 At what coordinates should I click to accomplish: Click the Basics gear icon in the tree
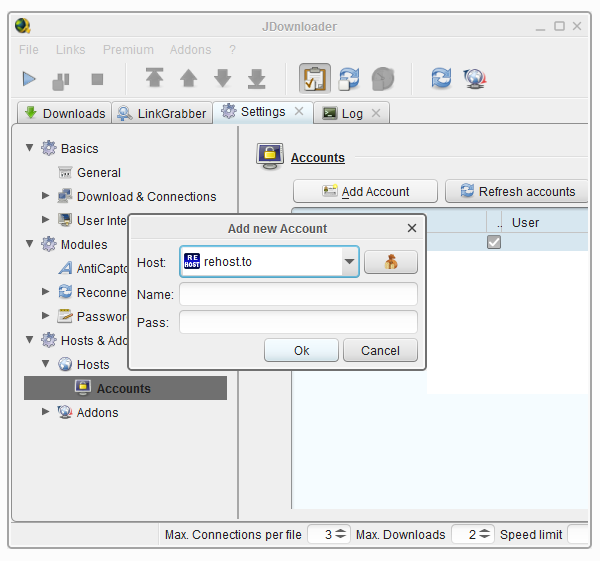(49, 148)
